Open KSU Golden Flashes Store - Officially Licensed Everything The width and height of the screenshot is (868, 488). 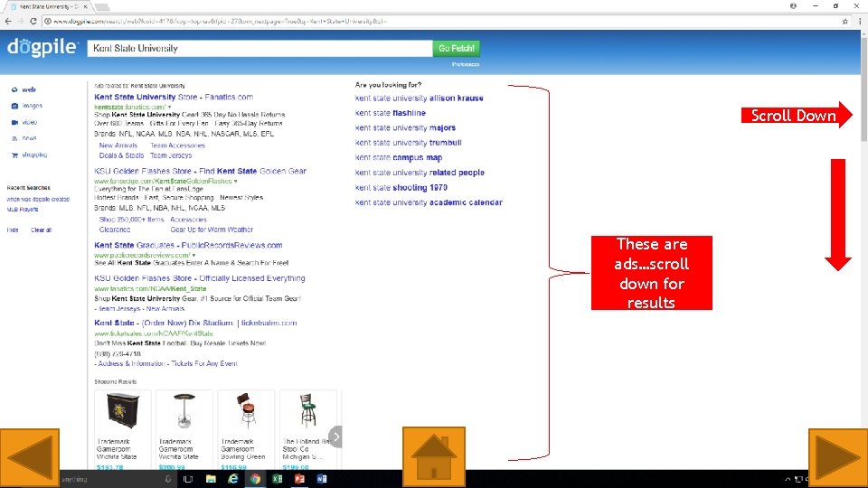(199, 278)
